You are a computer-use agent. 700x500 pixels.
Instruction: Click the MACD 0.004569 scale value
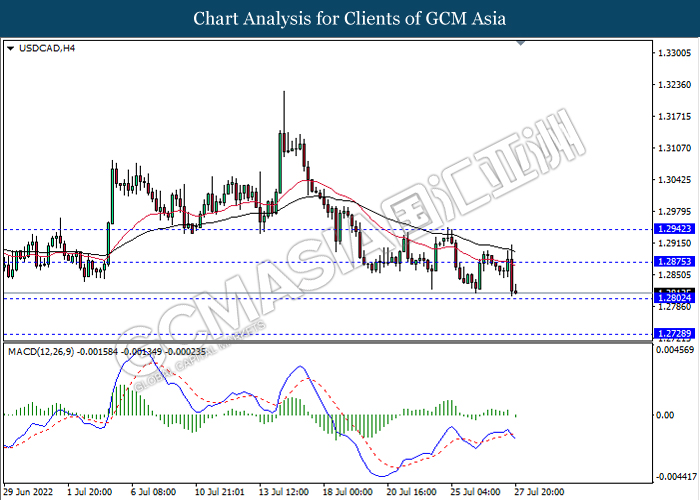(x=675, y=350)
